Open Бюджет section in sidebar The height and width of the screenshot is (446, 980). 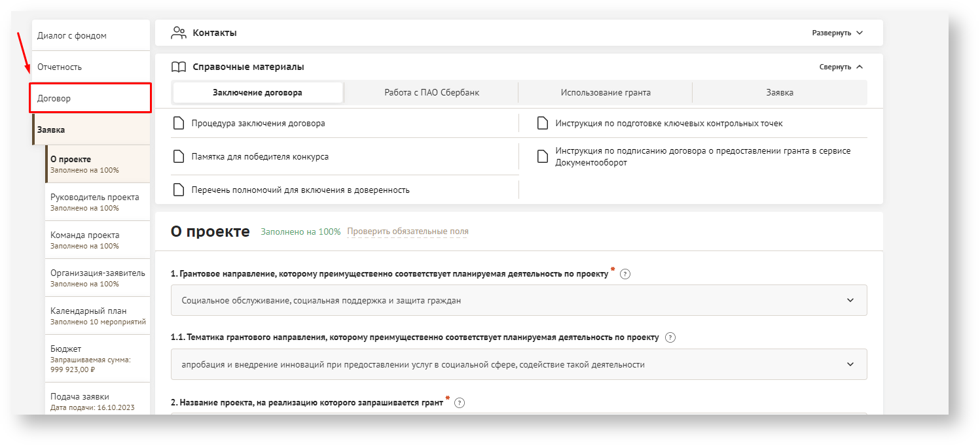92,357
